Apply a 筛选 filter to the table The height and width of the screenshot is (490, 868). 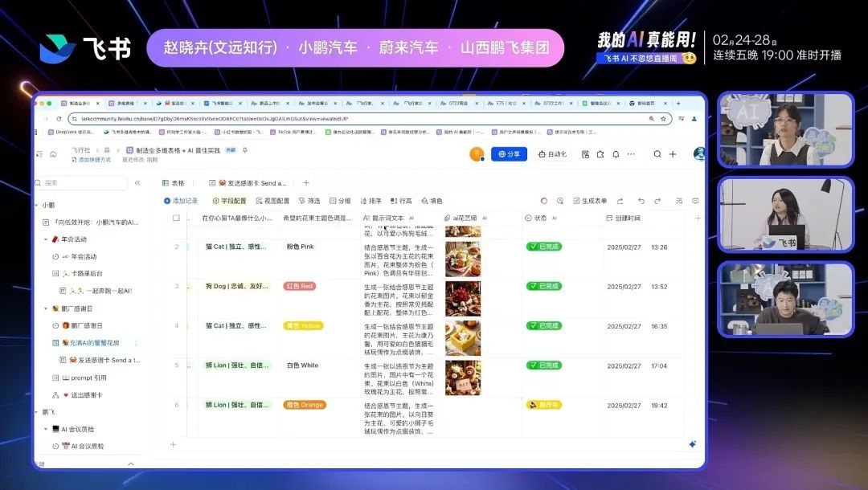point(313,201)
